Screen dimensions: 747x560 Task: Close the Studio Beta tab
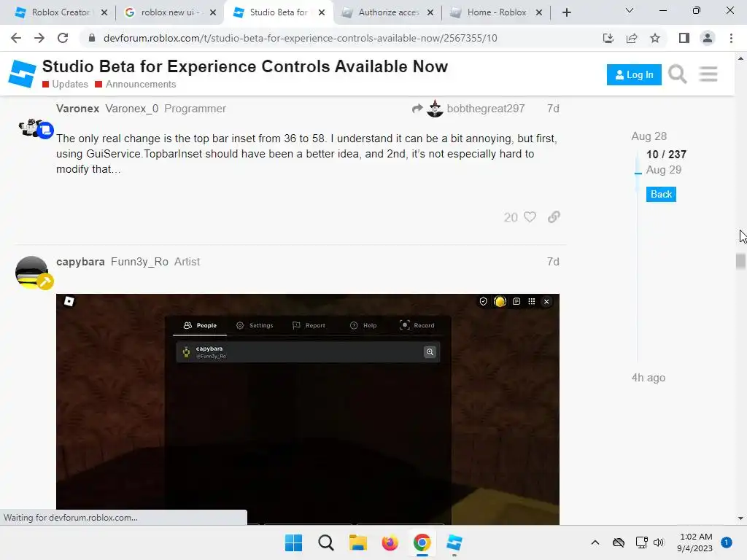pos(322,12)
